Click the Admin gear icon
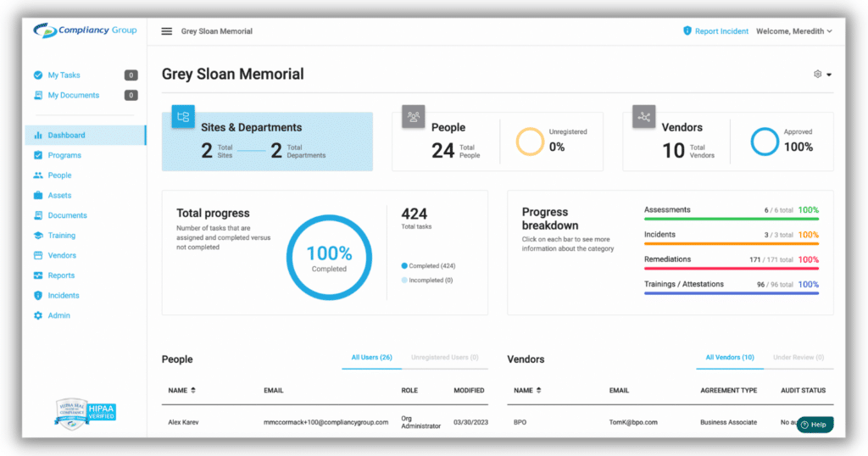This screenshot has height=456, width=868. coord(37,315)
